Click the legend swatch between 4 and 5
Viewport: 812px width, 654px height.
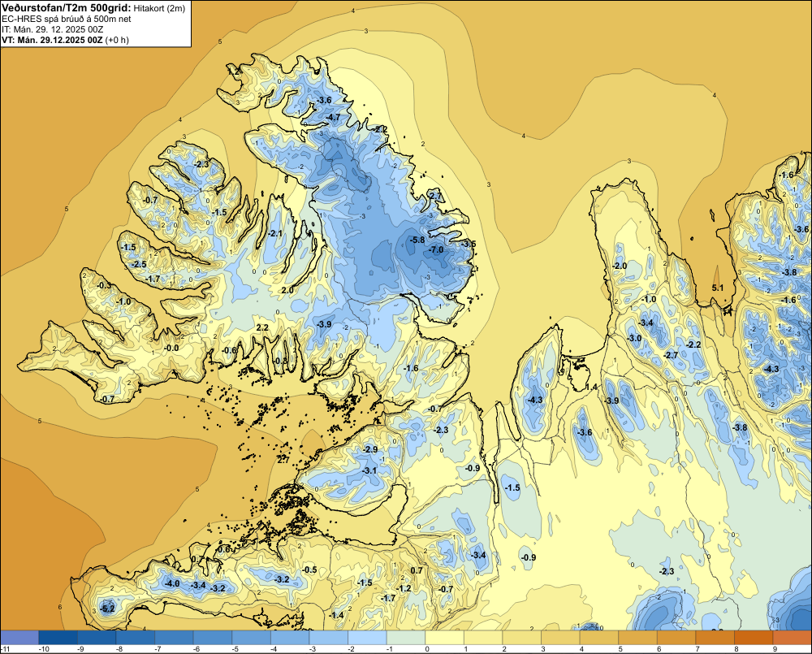coord(599,637)
